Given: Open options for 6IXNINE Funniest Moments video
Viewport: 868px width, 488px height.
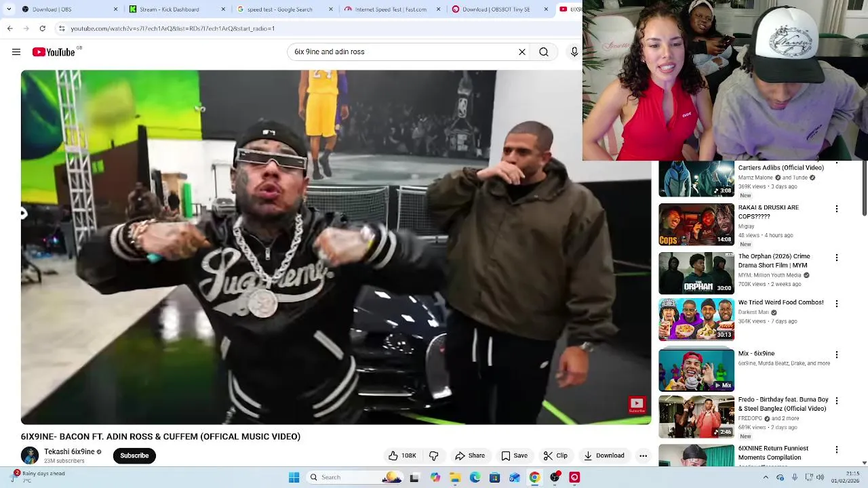Looking at the screenshot, I should coord(837,449).
